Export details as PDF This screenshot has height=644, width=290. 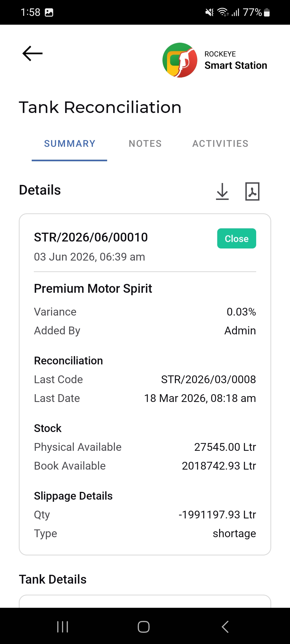coord(252,192)
